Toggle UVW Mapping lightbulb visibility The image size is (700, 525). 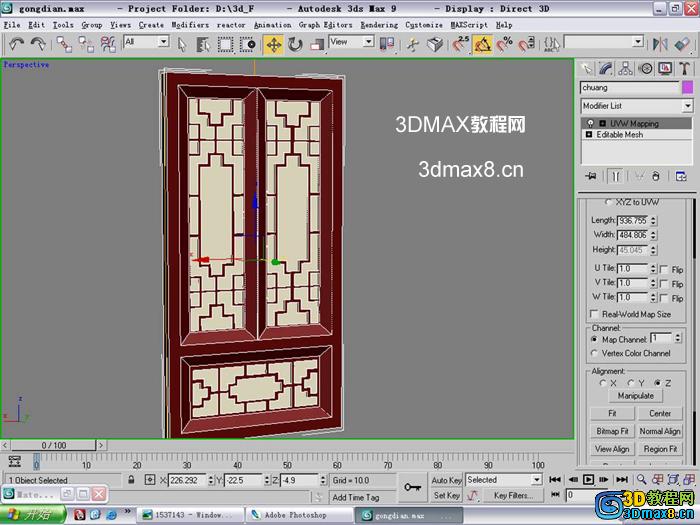point(590,123)
